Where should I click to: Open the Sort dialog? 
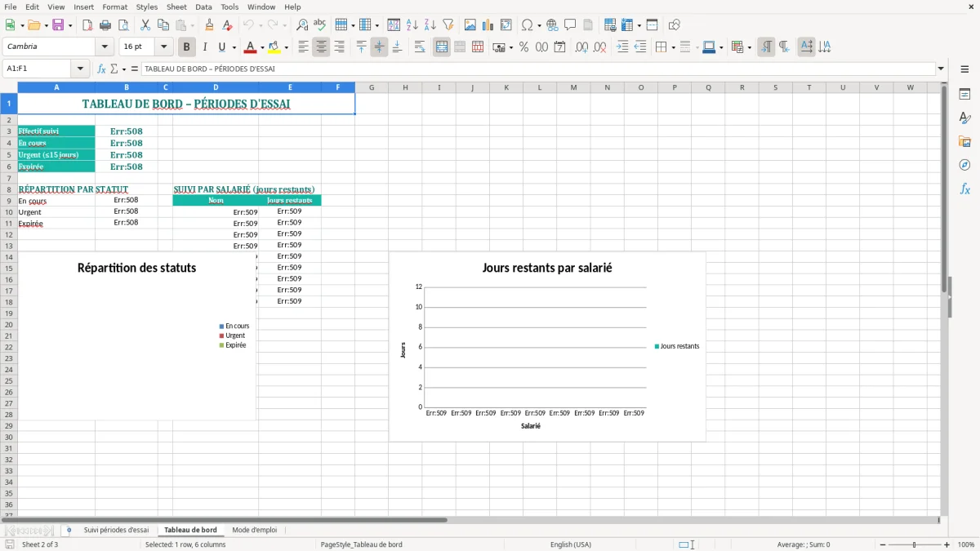(394, 25)
